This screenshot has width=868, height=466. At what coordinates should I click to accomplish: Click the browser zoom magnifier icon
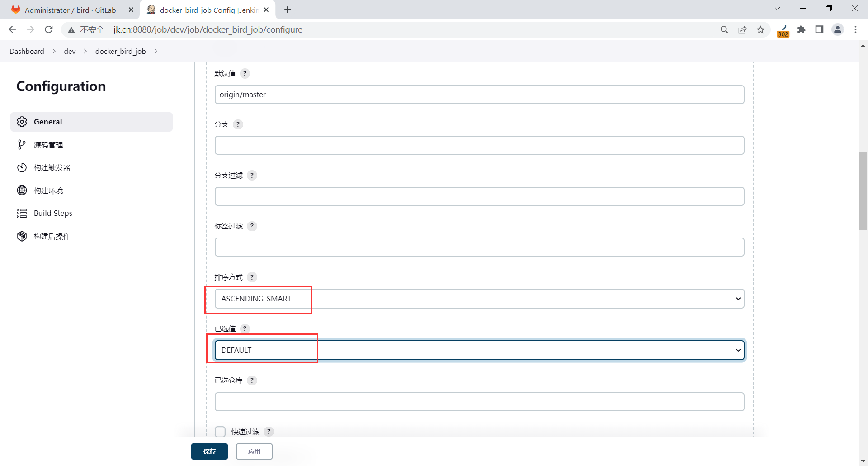724,29
